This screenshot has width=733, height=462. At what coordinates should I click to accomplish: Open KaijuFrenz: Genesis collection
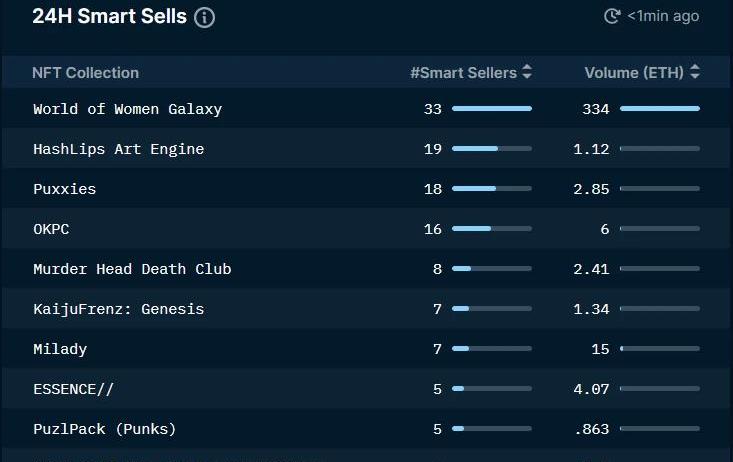pyautogui.click(x=119, y=309)
